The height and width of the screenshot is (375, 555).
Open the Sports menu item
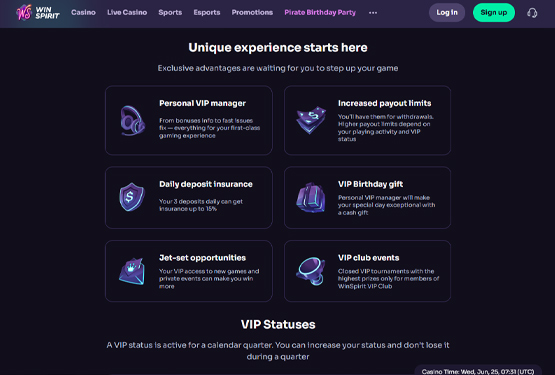coord(170,12)
